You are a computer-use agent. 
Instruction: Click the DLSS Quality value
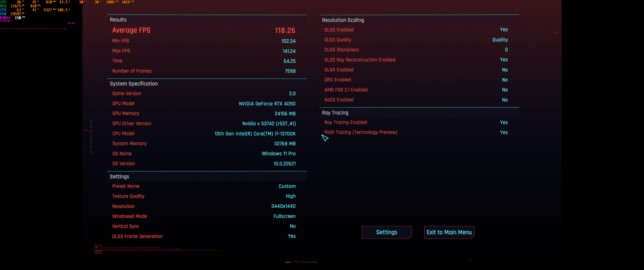coord(500,40)
